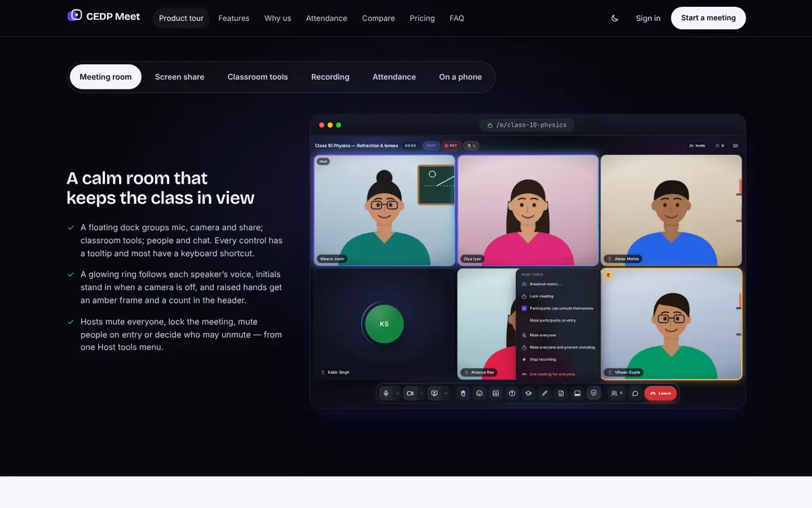The image size is (812, 508).
Task: Open the chat bubble in dock
Action: [x=635, y=393]
